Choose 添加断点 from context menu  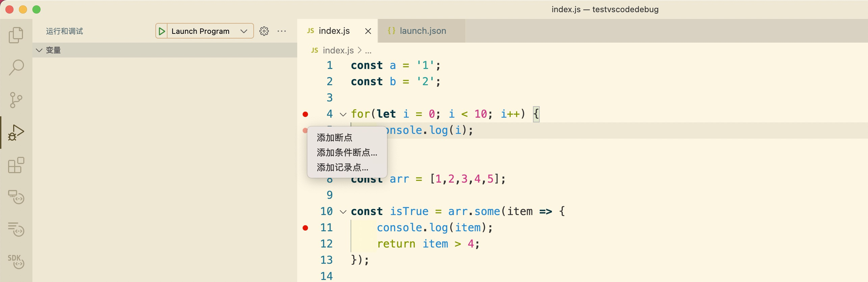pyautogui.click(x=347, y=138)
